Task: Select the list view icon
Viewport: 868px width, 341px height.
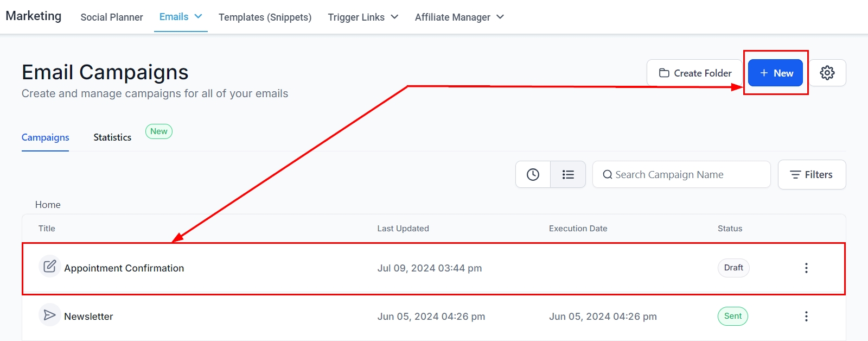Action: pos(568,174)
